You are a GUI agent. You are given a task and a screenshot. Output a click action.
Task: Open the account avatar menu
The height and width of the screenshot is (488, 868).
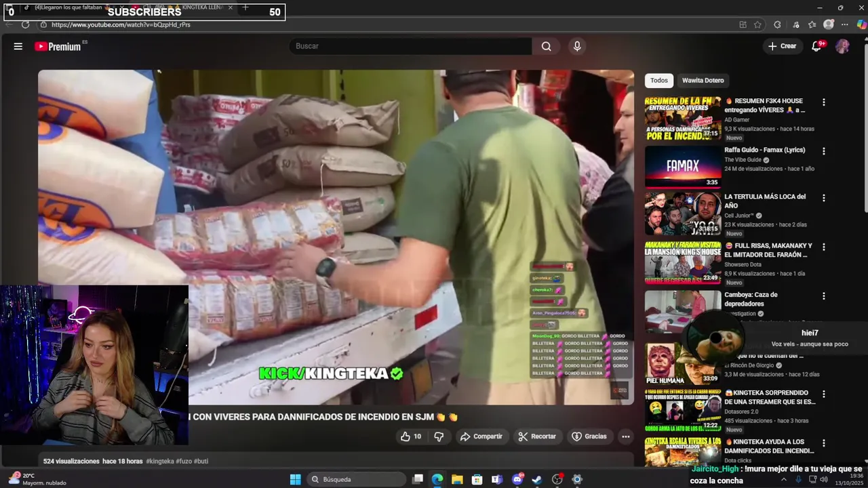tap(842, 46)
